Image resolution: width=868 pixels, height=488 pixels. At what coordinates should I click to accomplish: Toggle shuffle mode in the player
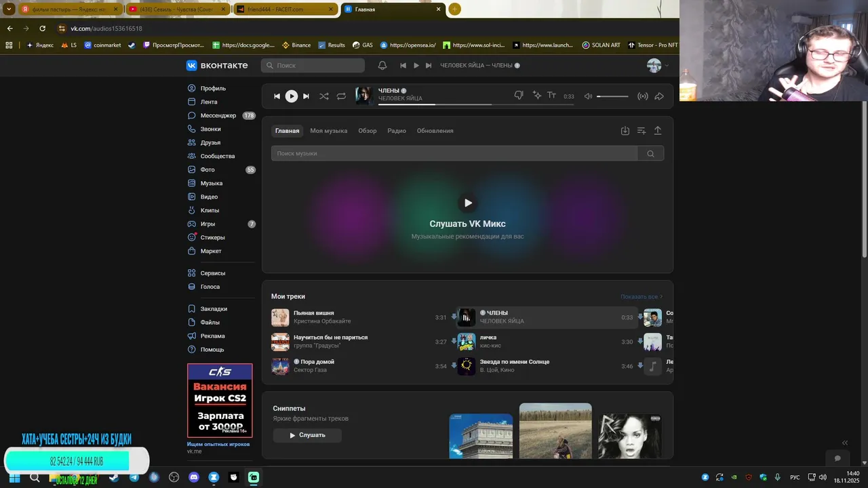pos(324,96)
